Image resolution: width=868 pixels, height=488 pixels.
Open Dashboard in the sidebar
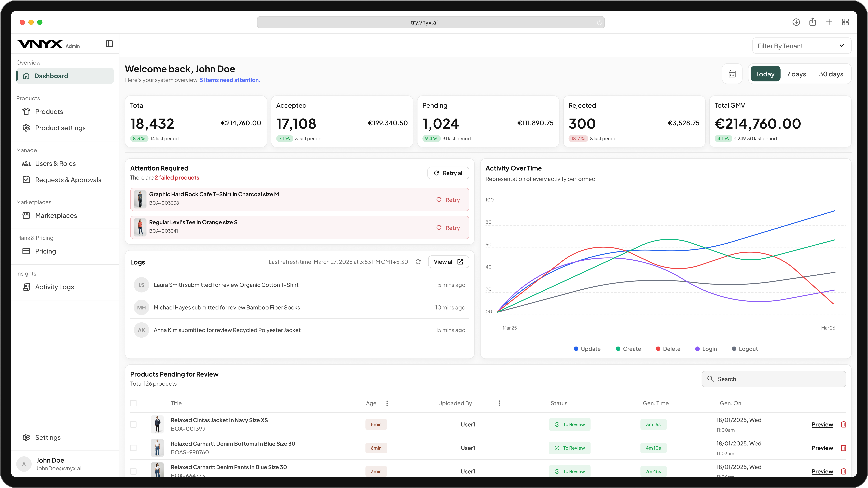click(x=65, y=76)
